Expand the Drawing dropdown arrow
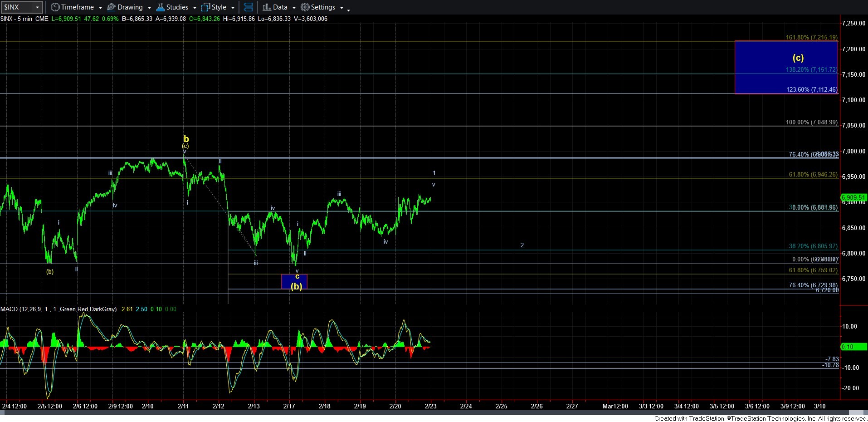 click(x=149, y=8)
